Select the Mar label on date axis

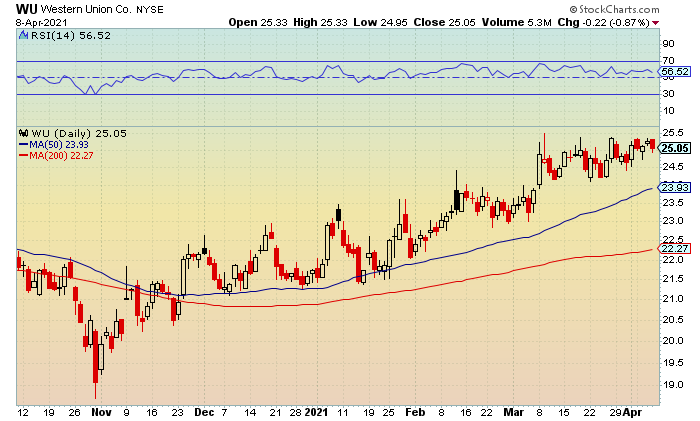(513, 412)
